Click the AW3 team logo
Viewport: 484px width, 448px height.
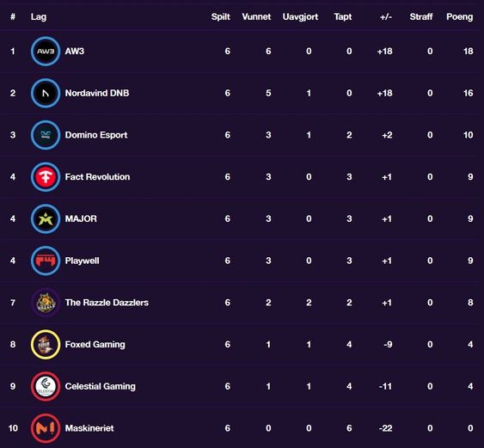[x=46, y=52]
